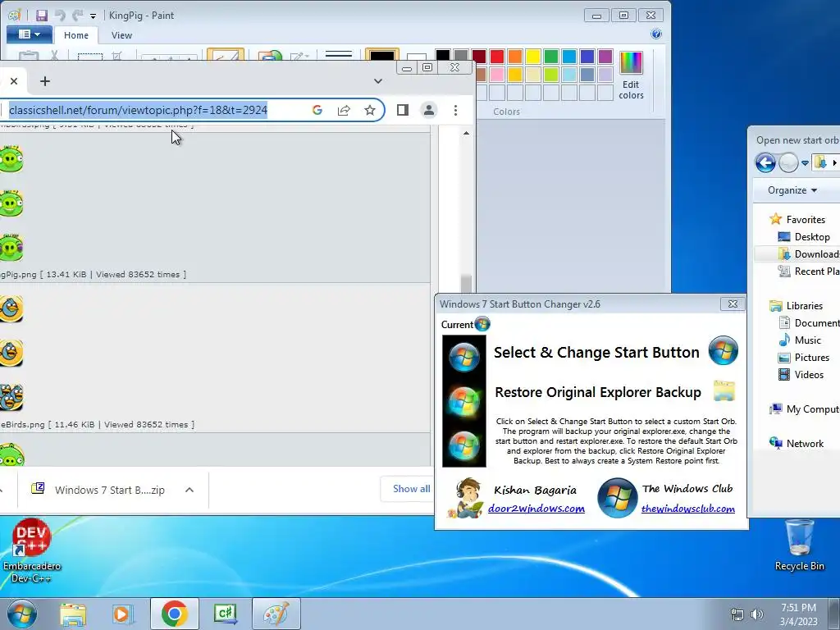Viewport: 840px width, 630px height.
Task: Click the Back arrow in the file dialog
Action: point(765,162)
